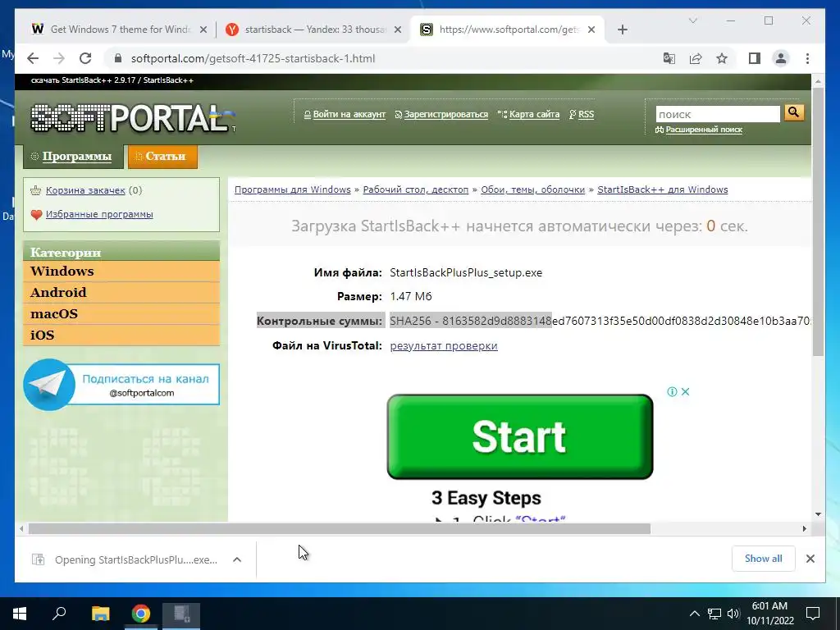
Task: Click the green Start ad button
Action: coord(519,436)
